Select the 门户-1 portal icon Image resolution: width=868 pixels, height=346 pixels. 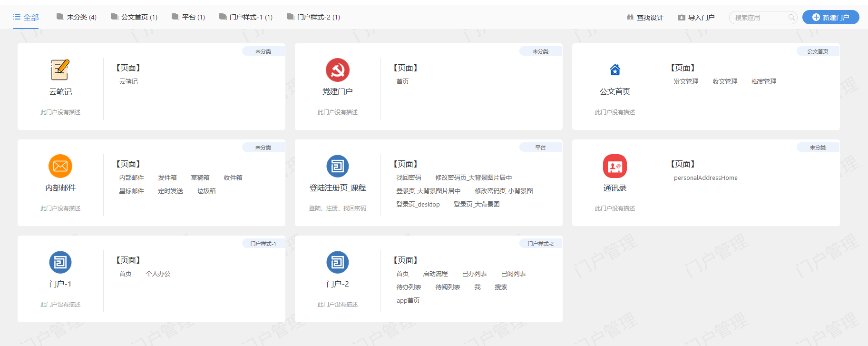click(60, 262)
